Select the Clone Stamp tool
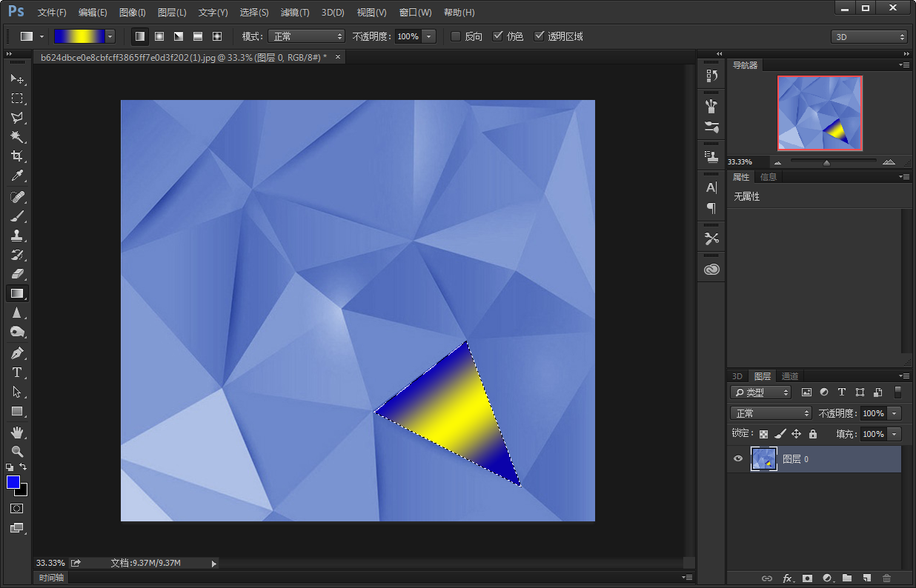The width and height of the screenshot is (916, 588). tap(17, 235)
